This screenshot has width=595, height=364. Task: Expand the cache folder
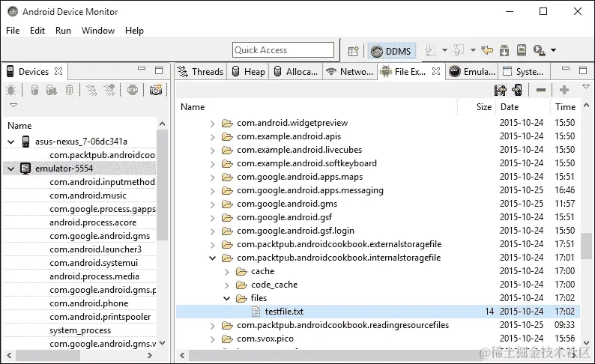pyautogui.click(x=226, y=272)
